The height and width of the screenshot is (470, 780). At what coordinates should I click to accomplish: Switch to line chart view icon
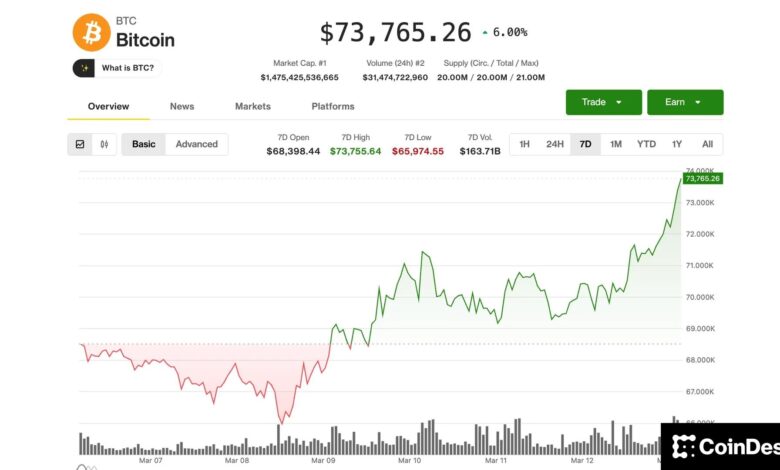(81, 144)
